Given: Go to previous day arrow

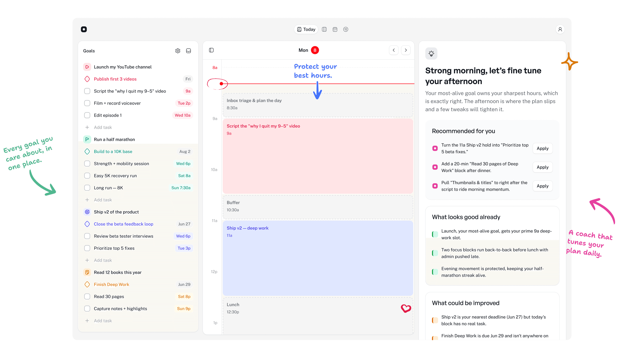Looking at the screenshot, I should coord(394,50).
